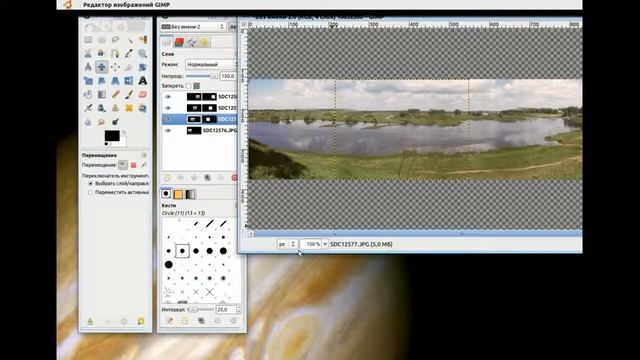Open the image menu at ruler corner
This screenshot has height=360, width=640.
coord(244,24)
